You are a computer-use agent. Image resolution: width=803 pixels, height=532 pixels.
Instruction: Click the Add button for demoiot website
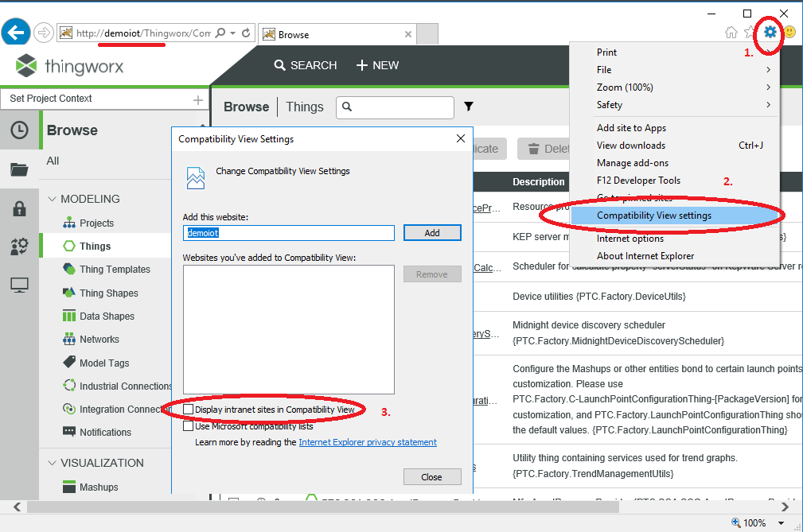[432, 232]
